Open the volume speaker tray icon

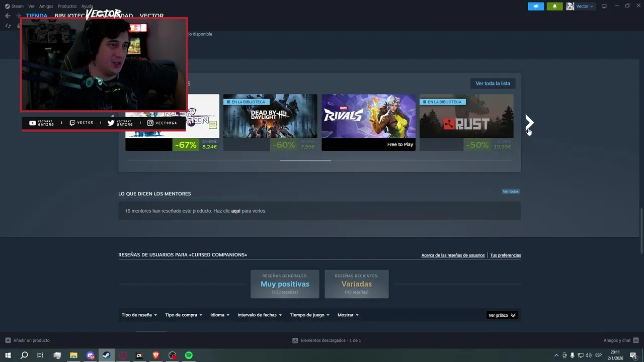(588, 355)
